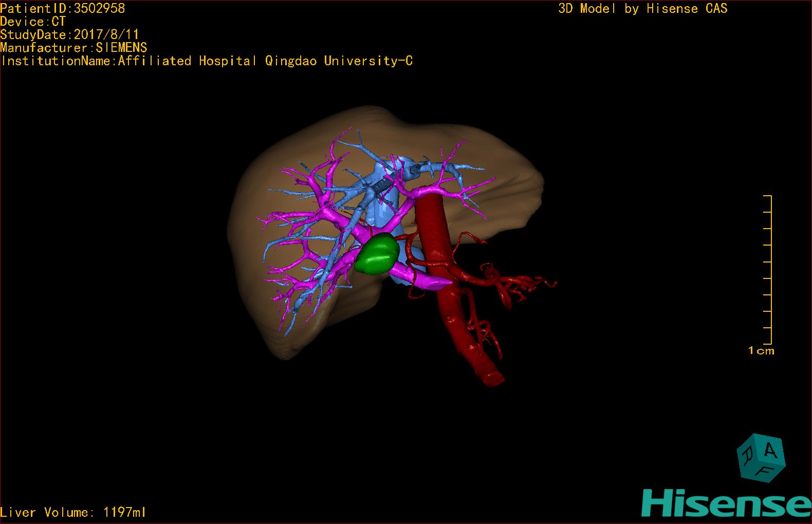The height and width of the screenshot is (524, 812).
Task: Click the "PatientID:3502958" text
Action: 63,8
